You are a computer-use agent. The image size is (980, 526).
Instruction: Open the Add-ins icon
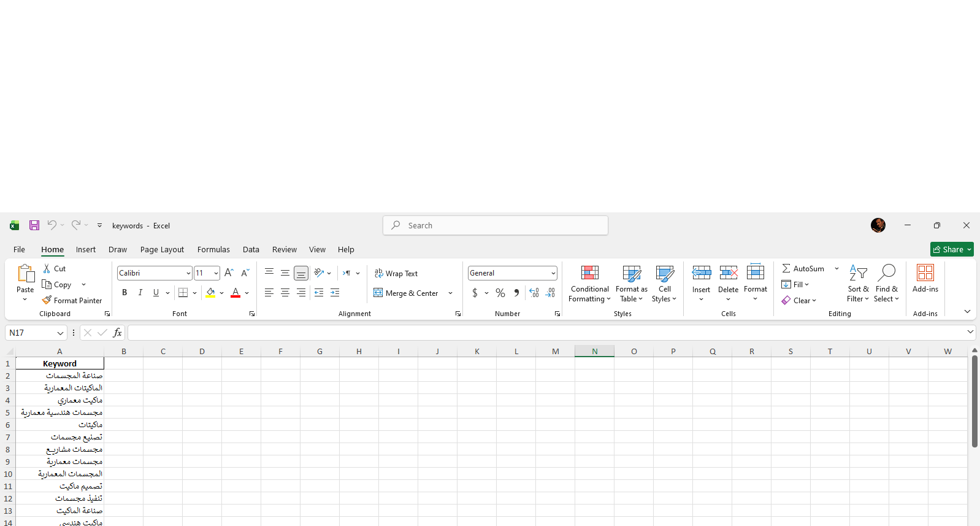pyautogui.click(x=925, y=278)
